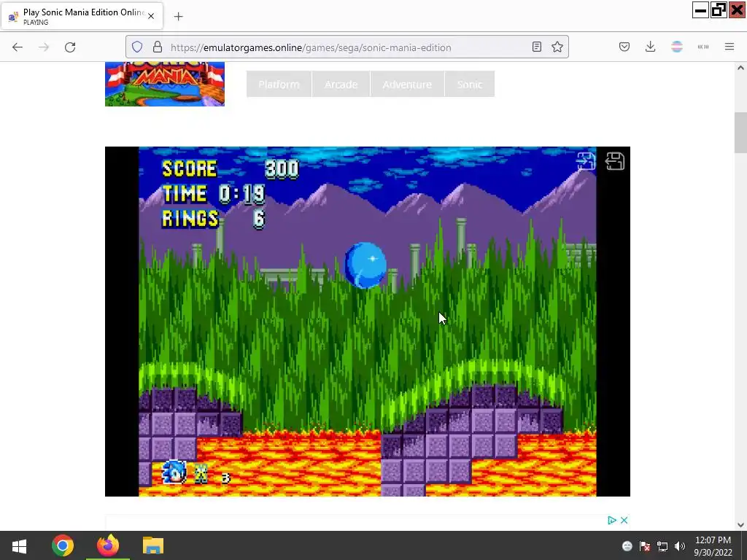Click the flag with red X tray icon
This screenshot has width=747, height=560.
coord(645,546)
